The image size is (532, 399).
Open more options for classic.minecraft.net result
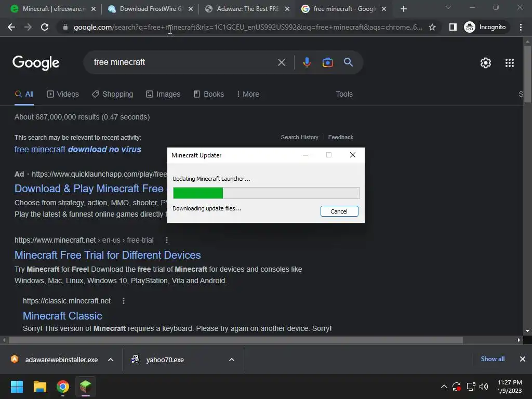[124, 301]
